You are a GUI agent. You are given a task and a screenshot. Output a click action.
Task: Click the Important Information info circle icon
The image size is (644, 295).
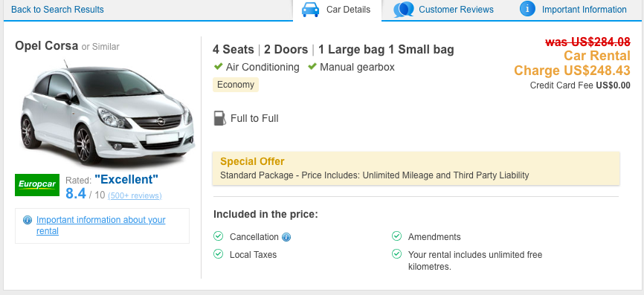527,9
